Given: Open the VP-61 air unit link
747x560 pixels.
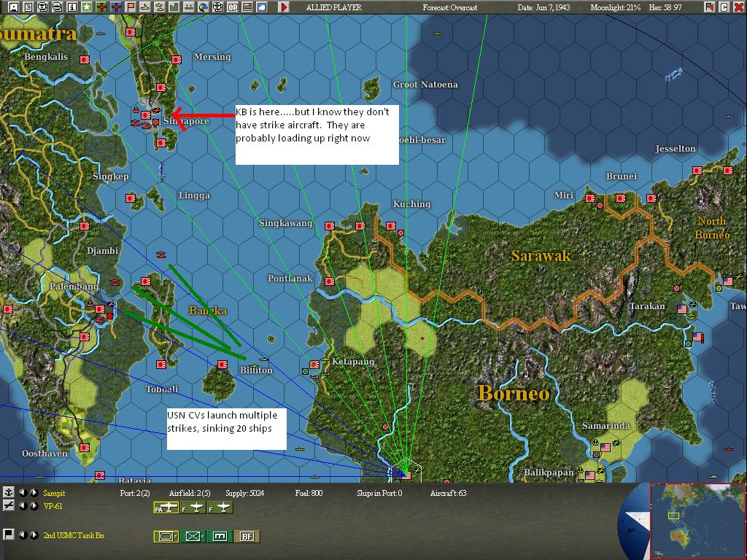Looking at the screenshot, I should tap(53, 506).
